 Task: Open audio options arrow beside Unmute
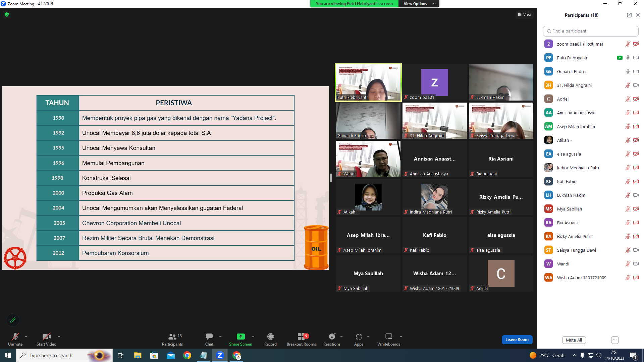pos(26,337)
